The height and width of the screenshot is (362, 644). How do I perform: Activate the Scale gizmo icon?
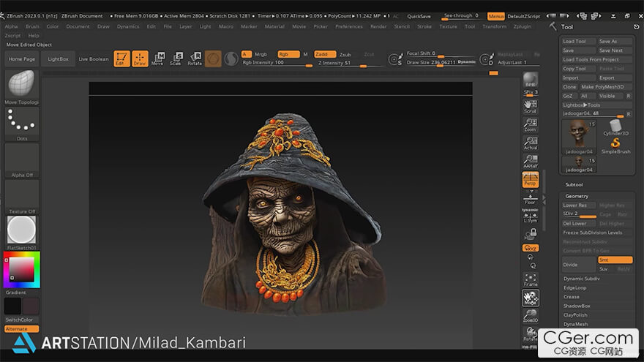[x=176, y=59]
